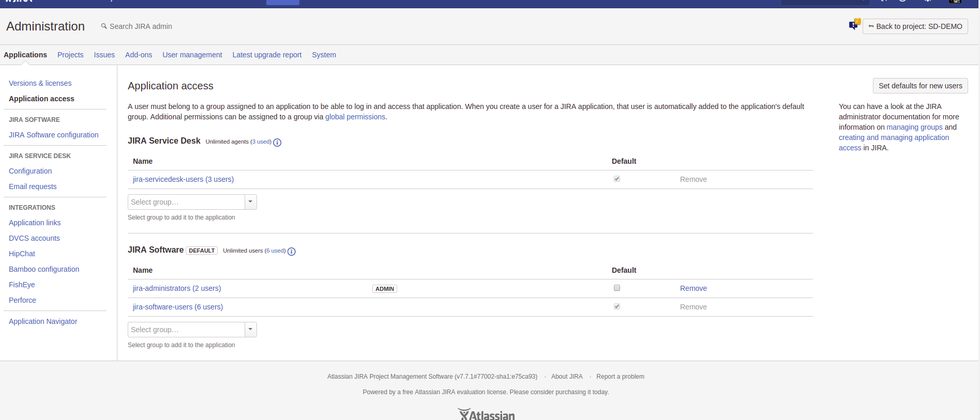Click Set defaults for new users
This screenshot has width=980, height=420.
(920, 86)
